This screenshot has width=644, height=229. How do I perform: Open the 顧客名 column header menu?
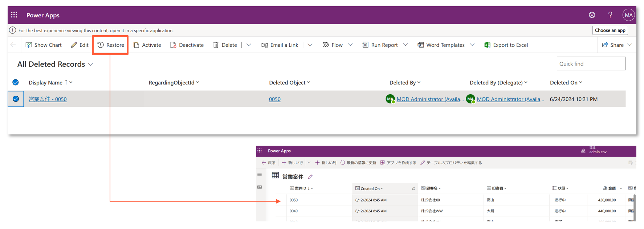431,188
